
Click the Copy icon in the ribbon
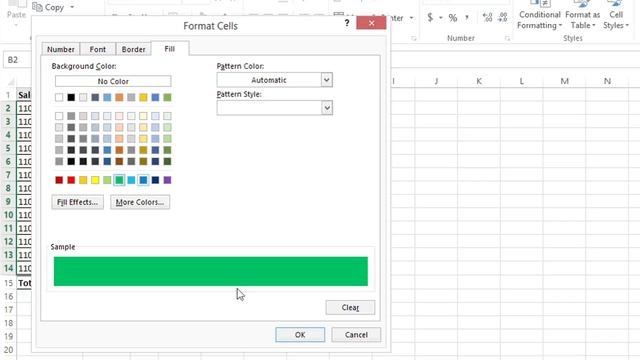coord(37,7)
